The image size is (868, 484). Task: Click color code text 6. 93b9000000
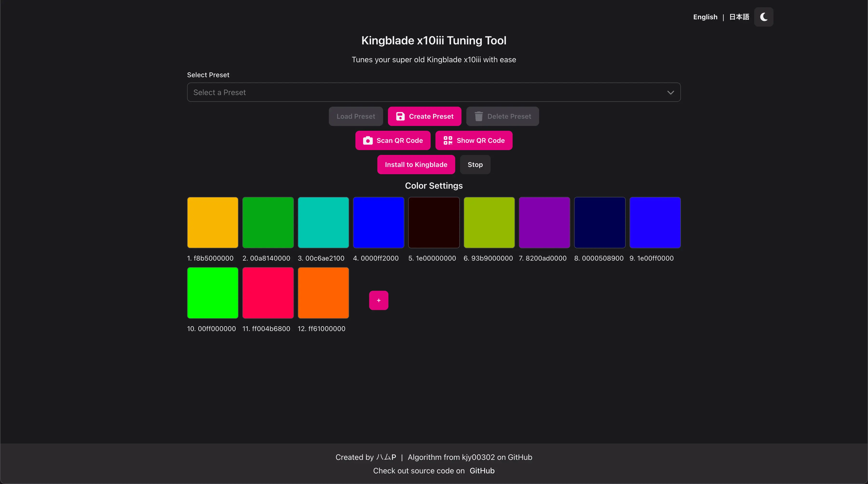[488, 258]
